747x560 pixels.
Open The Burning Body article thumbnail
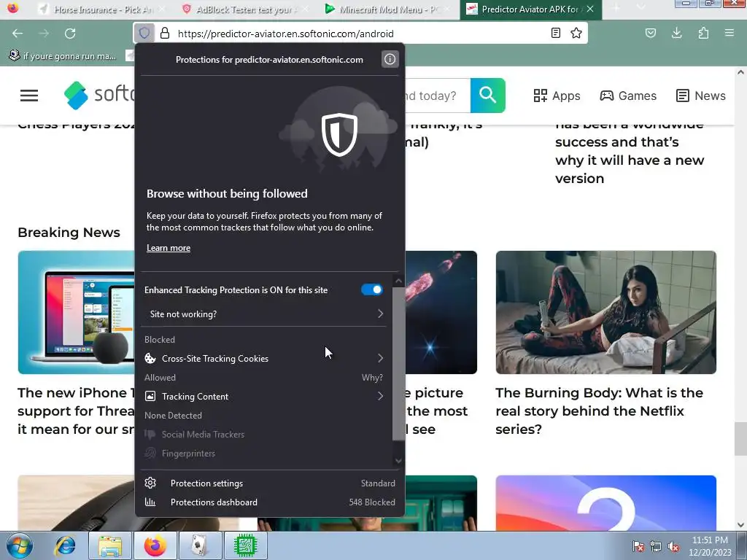point(606,312)
